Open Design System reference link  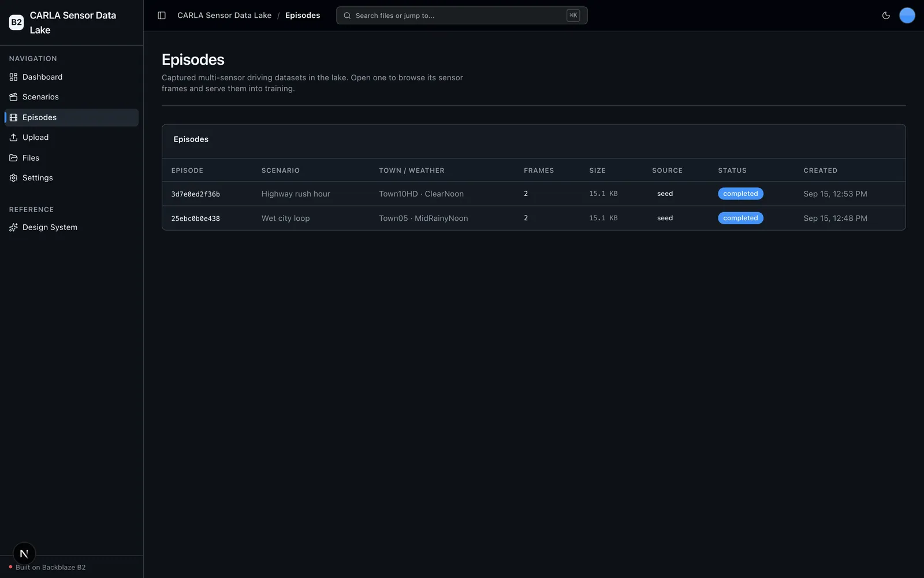tap(72, 227)
